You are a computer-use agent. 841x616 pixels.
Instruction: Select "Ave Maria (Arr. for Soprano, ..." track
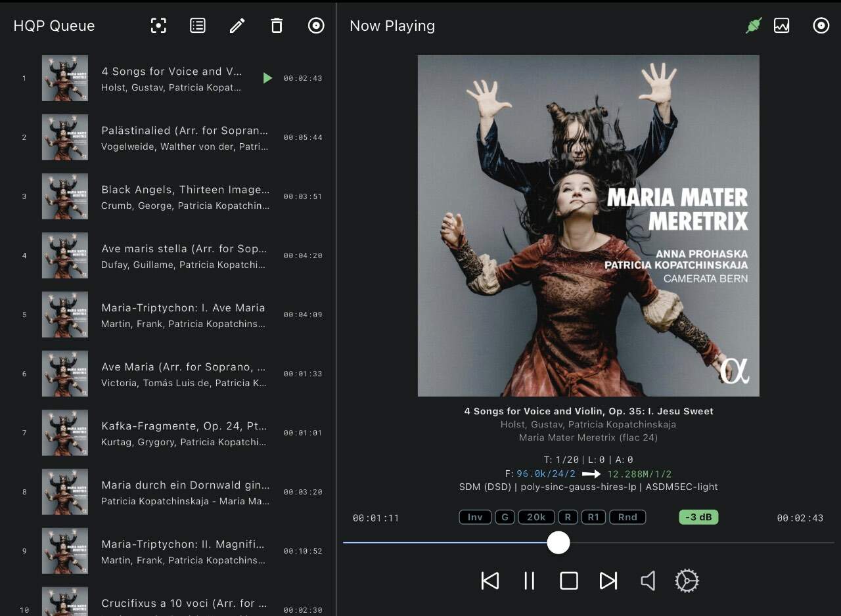183,367
